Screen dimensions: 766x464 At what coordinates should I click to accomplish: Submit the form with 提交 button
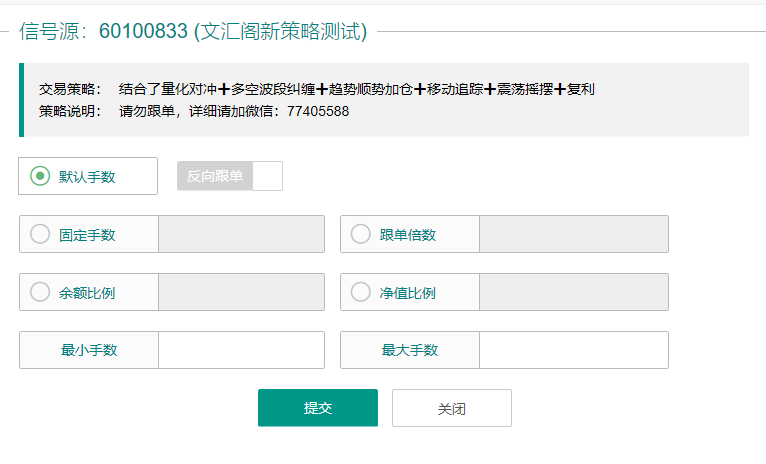tap(318, 408)
